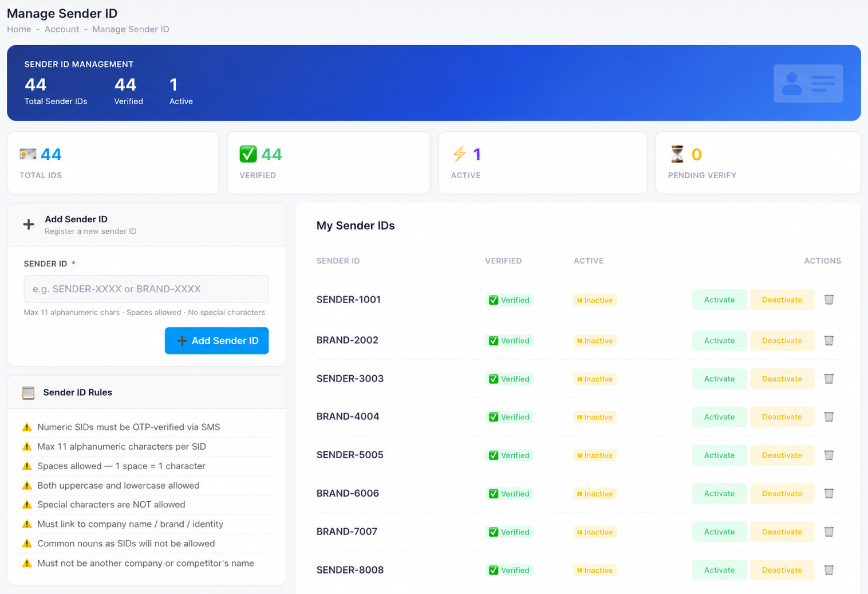Screen dimensions: 868x594
Task: Click the plus icon beside Add Sender ID heading
Action: pos(29,225)
